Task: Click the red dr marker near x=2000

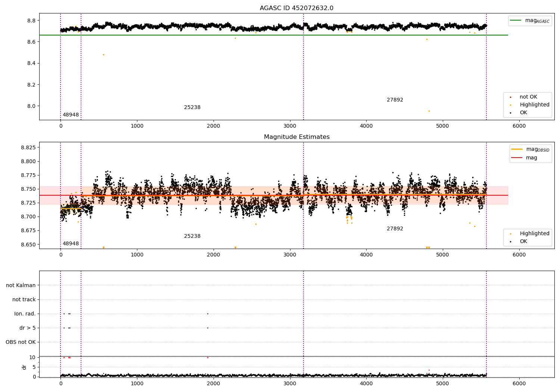Action: pyautogui.click(x=208, y=357)
